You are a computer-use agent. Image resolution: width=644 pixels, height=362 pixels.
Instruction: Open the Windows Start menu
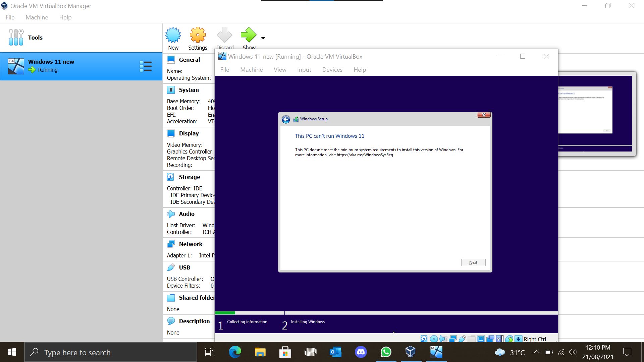point(12,352)
